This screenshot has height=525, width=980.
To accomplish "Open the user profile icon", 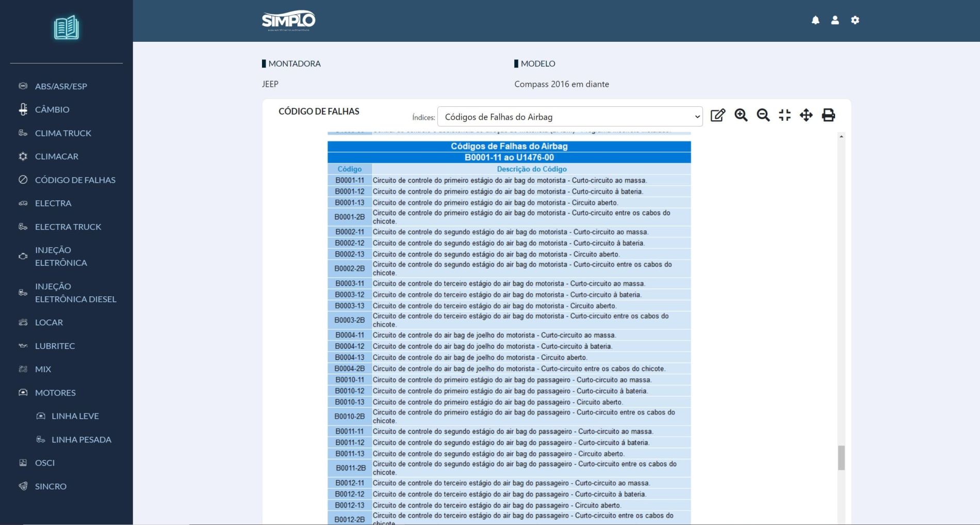I will [x=835, y=20].
